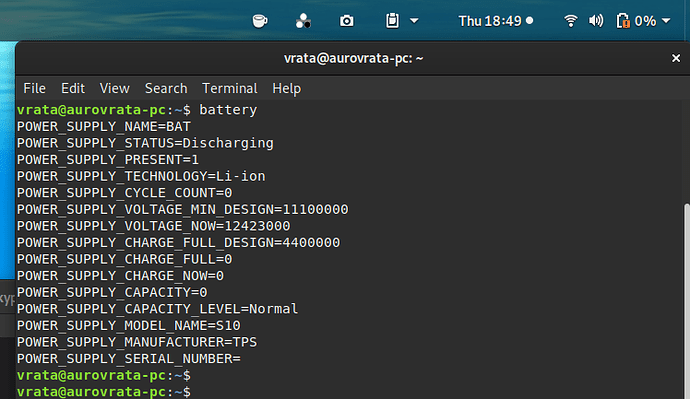
Task: Expand the system menu arrow beside 0%
Action: pyautogui.click(x=666, y=21)
